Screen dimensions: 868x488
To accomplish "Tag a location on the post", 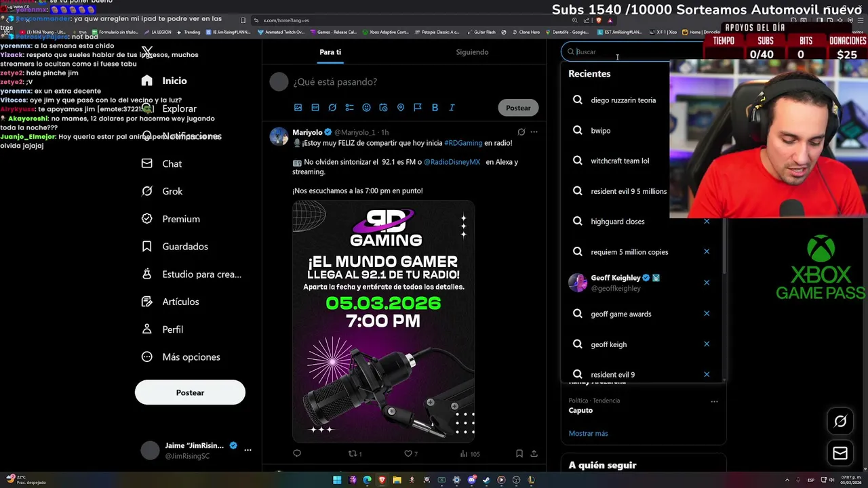I will pyautogui.click(x=401, y=108).
